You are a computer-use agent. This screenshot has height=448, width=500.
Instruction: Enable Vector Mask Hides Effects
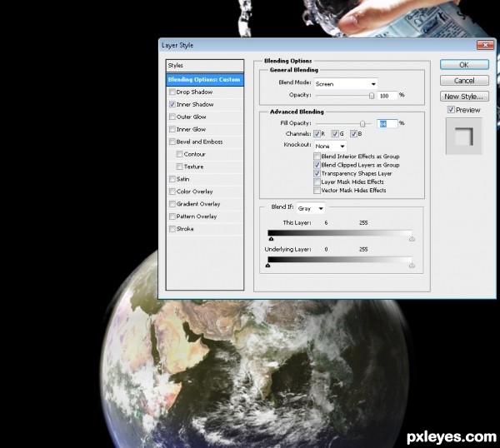click(317, 190)
